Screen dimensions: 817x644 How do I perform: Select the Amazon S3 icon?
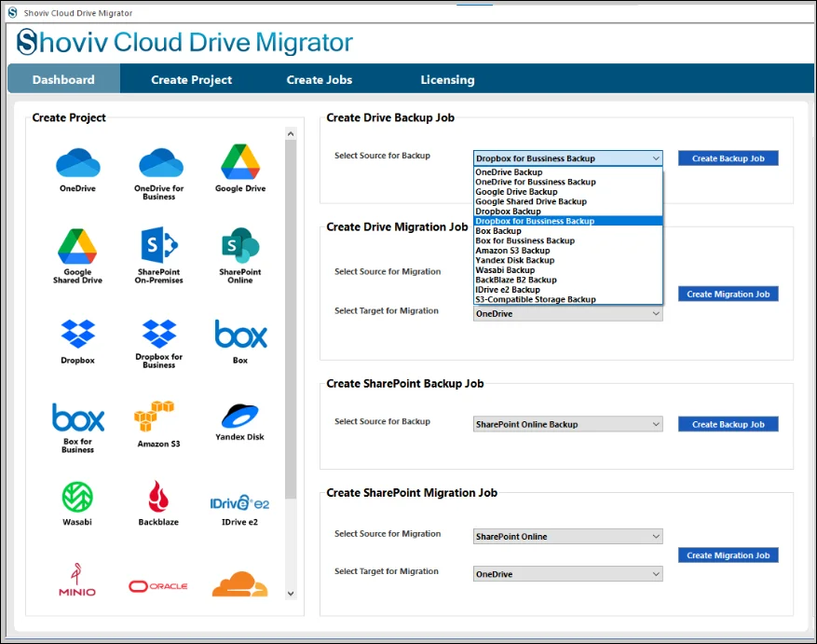click(x=154, y=416)
